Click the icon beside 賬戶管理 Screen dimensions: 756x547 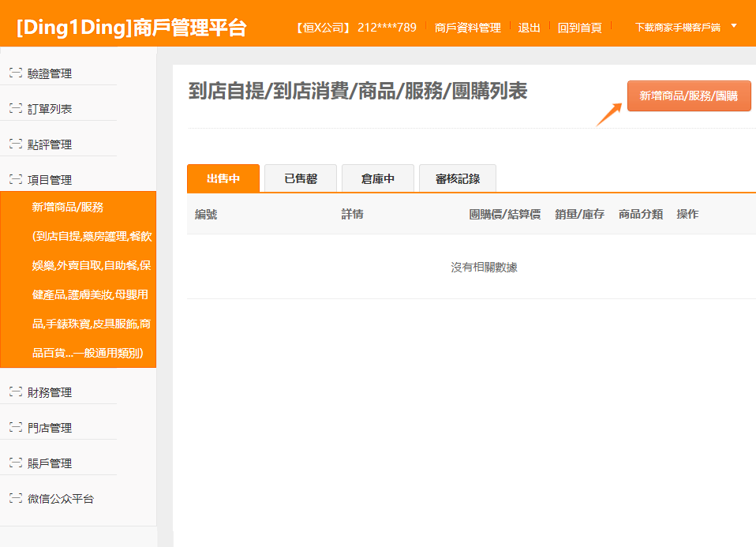[x=15, y=463]
